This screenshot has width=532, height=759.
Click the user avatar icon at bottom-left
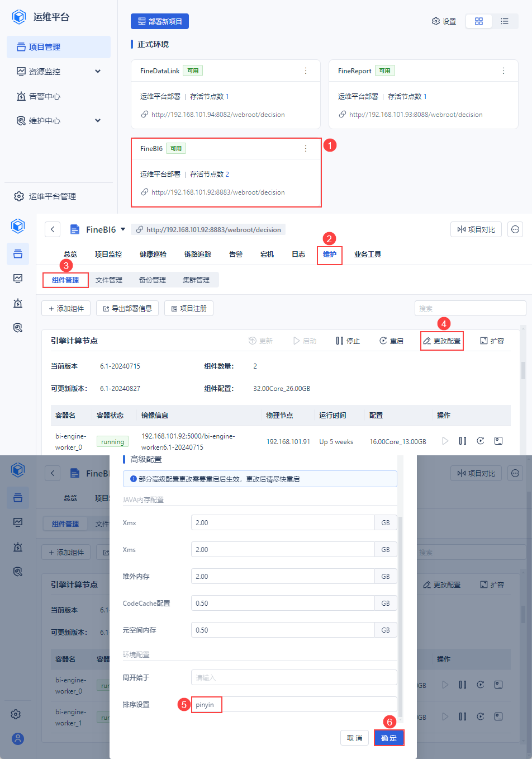click(18, 739)
